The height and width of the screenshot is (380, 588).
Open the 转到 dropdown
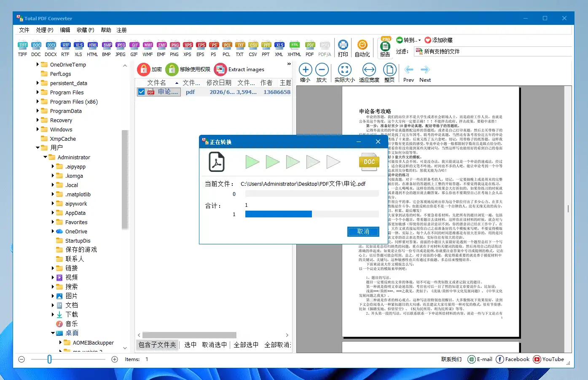tap(408, 40)
